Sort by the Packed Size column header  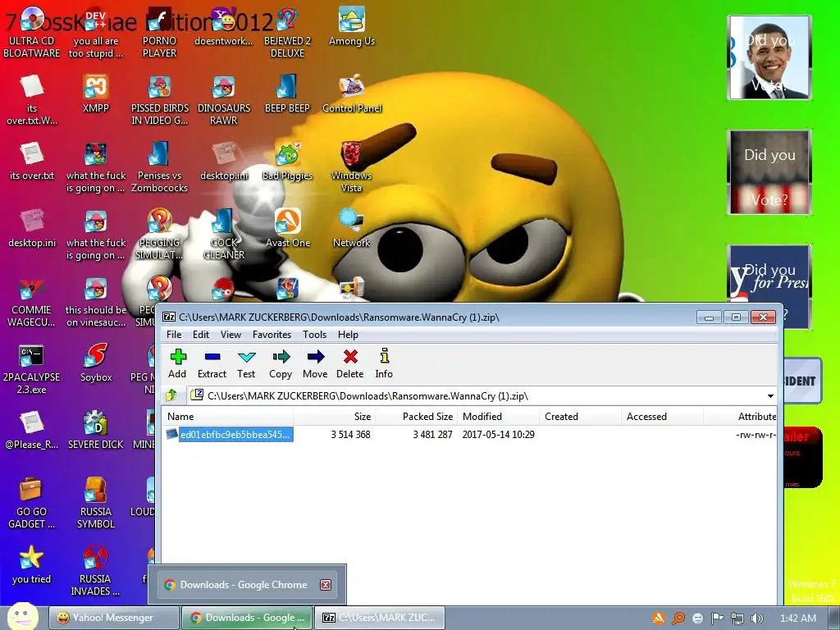click(x=416, y=416)
